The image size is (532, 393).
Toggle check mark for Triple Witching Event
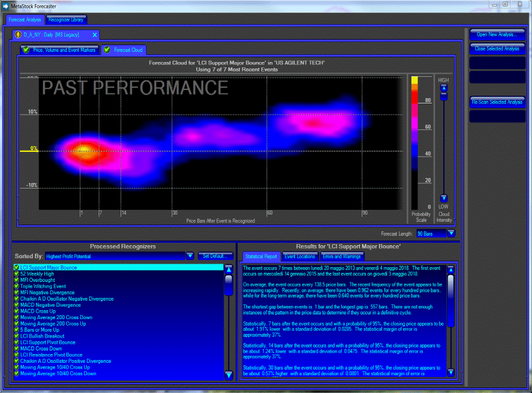(17, 286)
